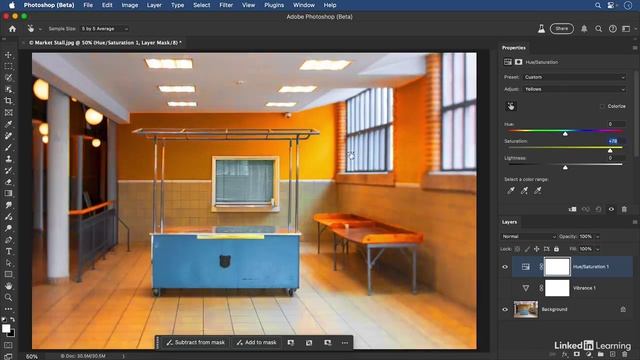
Task: Open the Opacity slider dropdown
Action: [598, 237]
